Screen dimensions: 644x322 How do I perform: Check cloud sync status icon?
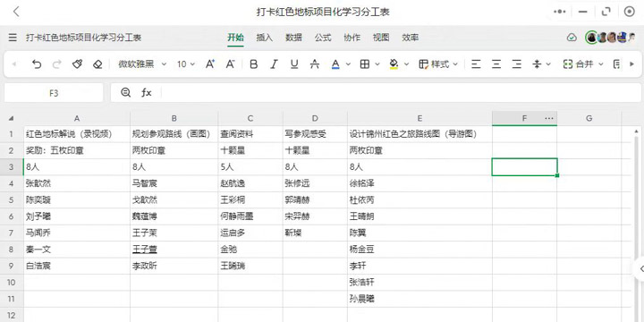tap(572, 38)
